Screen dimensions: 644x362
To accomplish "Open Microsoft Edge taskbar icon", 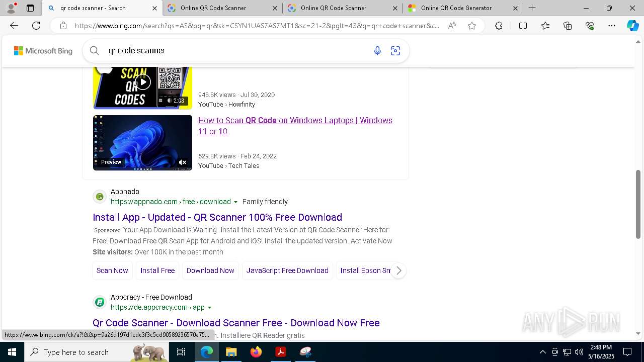I will pyautogui.click(x=207, y=352).
